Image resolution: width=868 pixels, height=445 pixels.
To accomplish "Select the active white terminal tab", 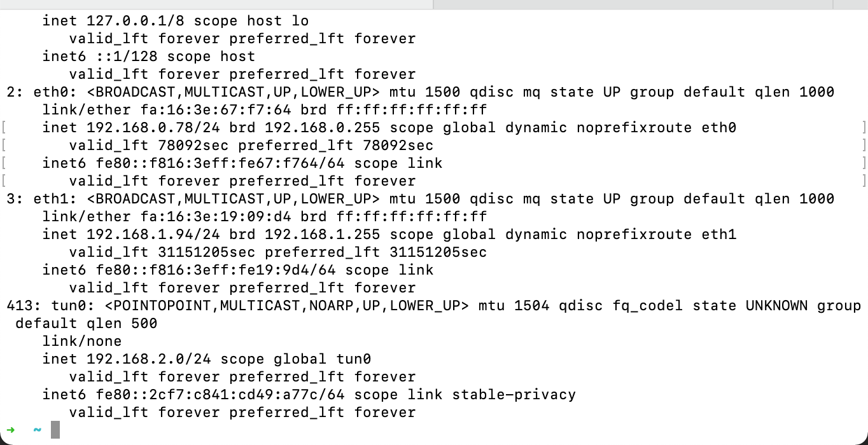I will click(x=216, y=4).
